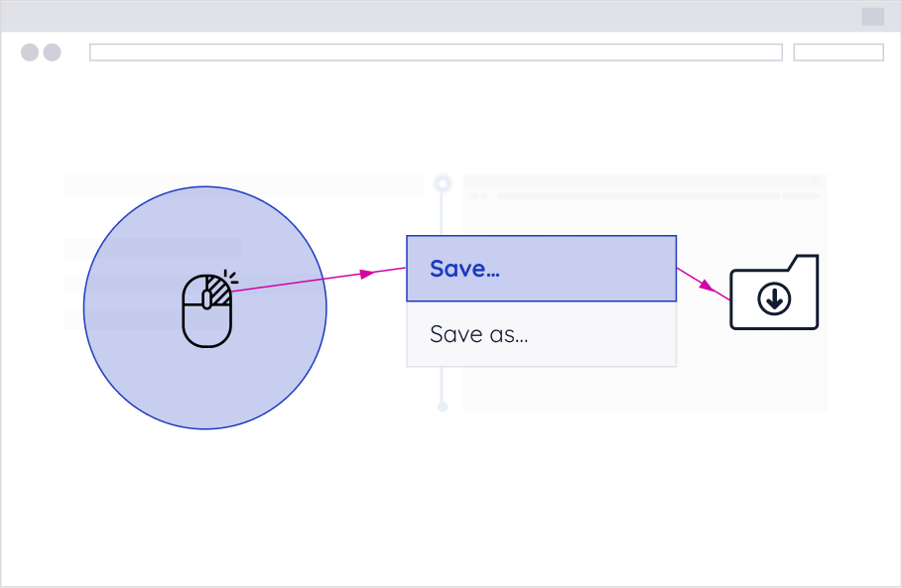
Task: Click the computer mouse icon
Action: [x=206, y=310]
